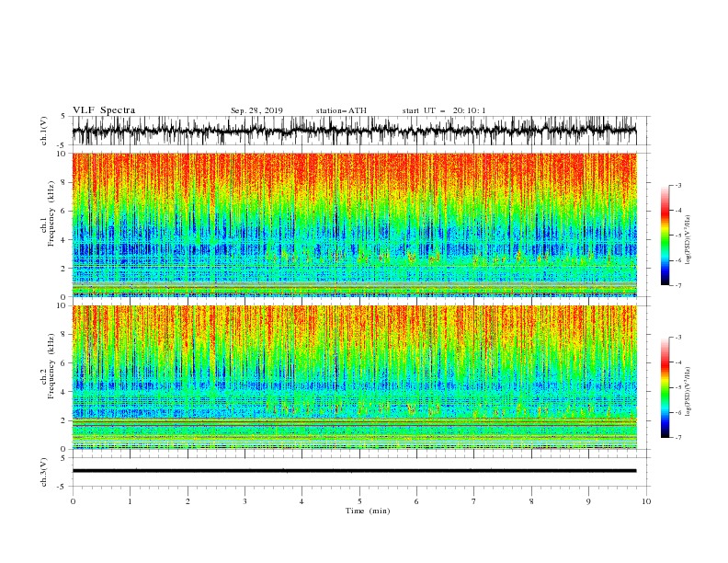Select the "start UT = 20:10:1" label
This screenshot has height=563, width=728.
(444, 110)
